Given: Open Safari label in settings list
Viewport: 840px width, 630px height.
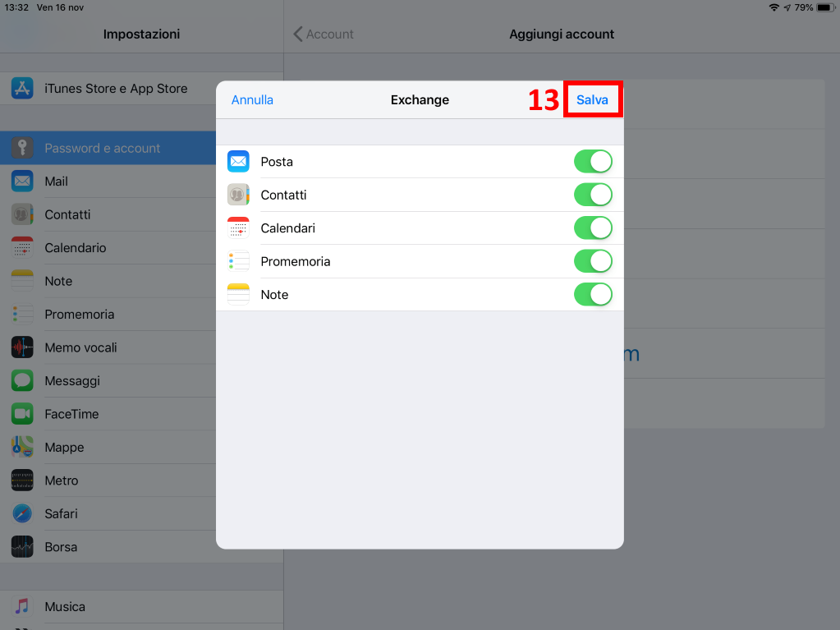Looking at the screenshot, I should (61, 513).
